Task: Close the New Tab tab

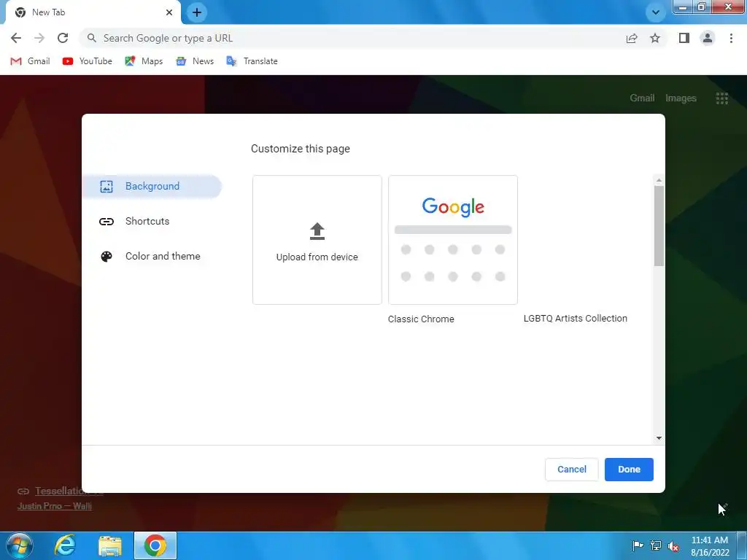Action: (x=169, y=12)
